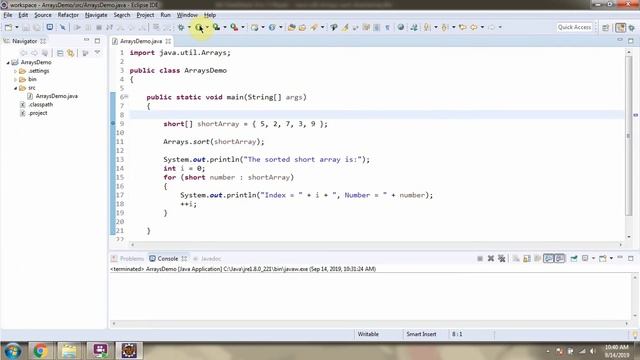Click the Remove Launch X icon in Console
Screen dimensions: 640x360
coord(491,258)
